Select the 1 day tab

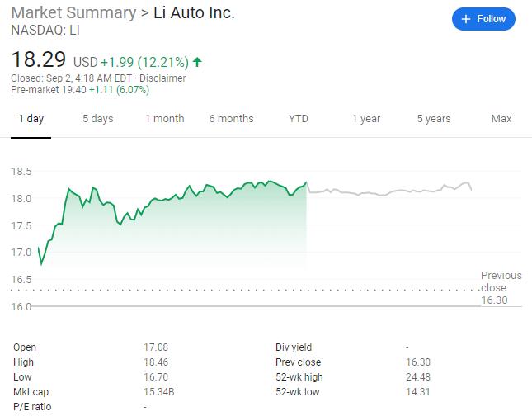[31, 119]
